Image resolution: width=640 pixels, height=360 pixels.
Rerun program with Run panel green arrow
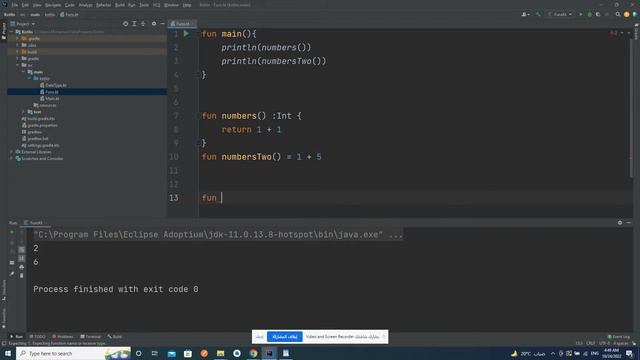[x=12, y=232]
